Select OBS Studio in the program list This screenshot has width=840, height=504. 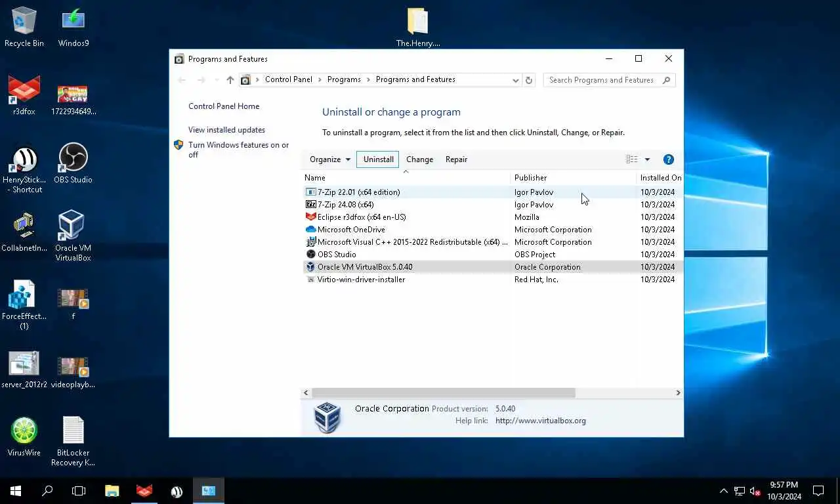(492, 255)
